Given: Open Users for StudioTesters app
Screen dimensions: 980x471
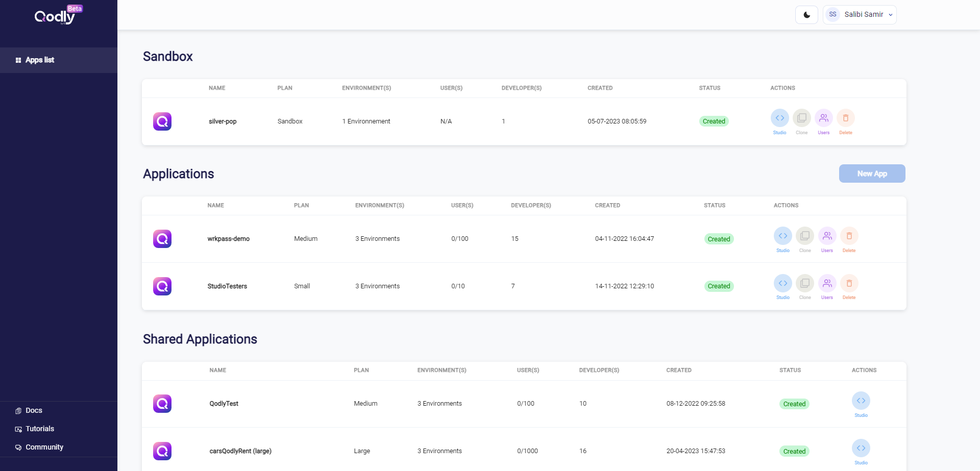Looking at the screenshot, I should pyautogui.click(x=827, y=283).
